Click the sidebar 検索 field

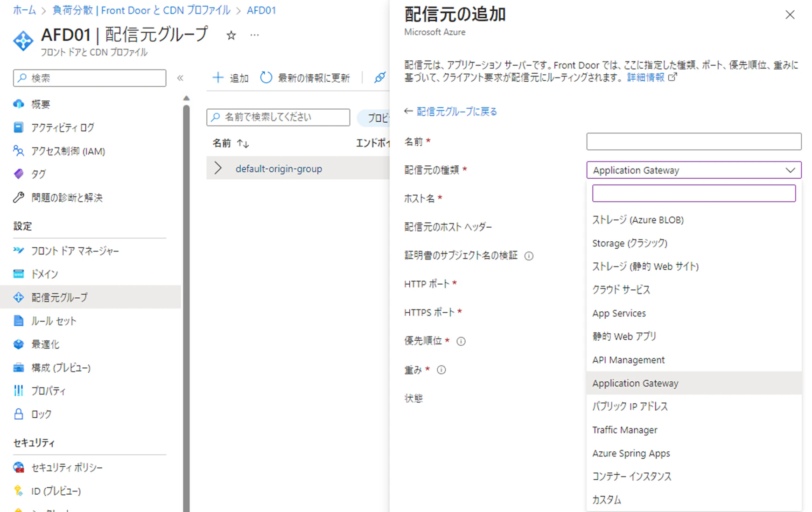pos(90,78)
